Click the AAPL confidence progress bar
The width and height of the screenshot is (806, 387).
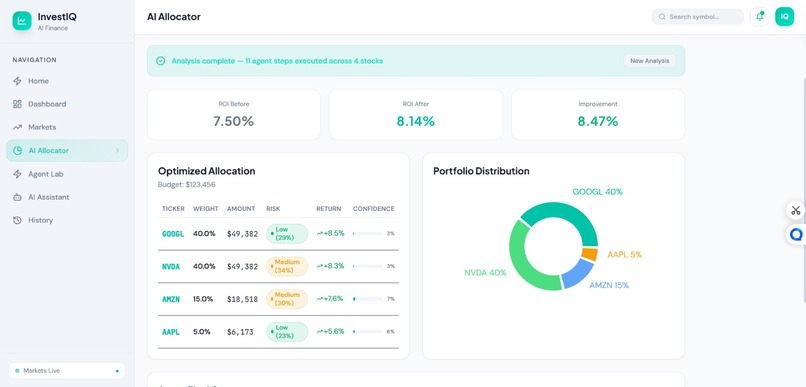coord(368,331)
